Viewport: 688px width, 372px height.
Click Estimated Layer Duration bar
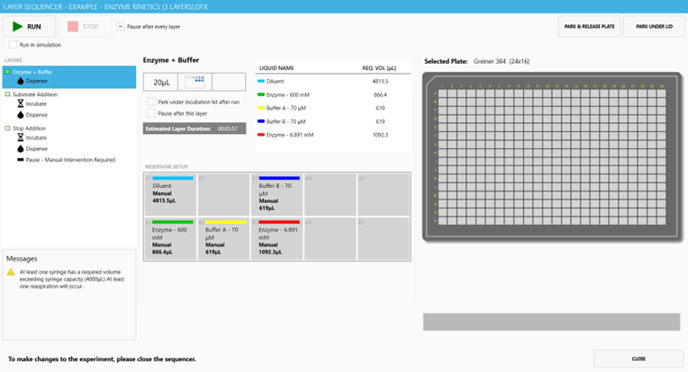click(x=194, y=129)
